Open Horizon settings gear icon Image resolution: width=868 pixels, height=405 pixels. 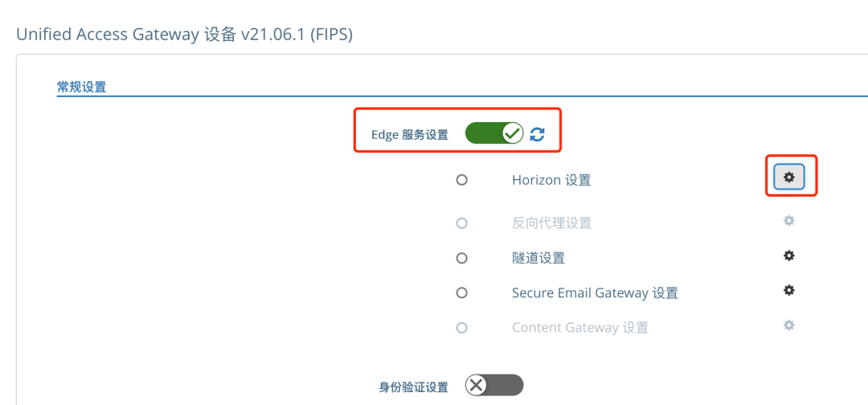[789, 177]
